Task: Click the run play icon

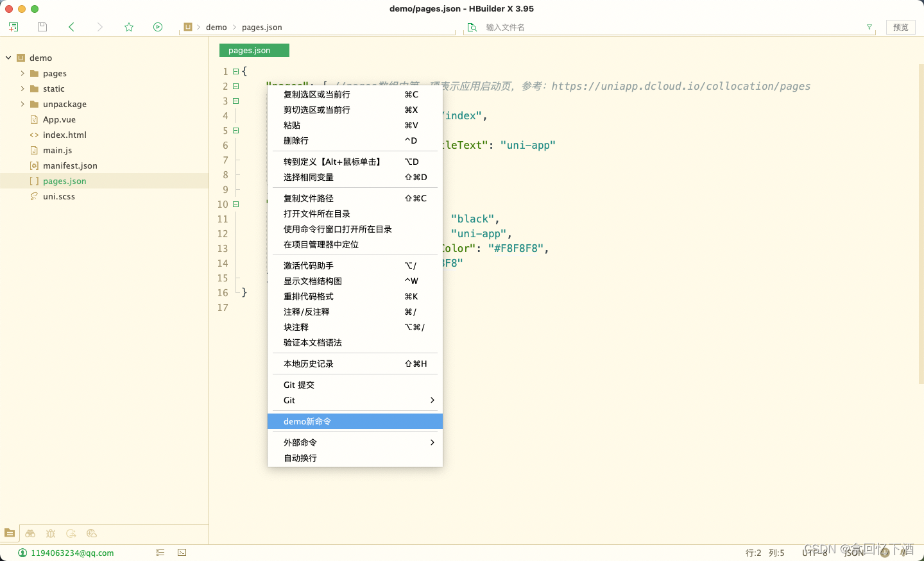Action: pyautogui.click(x=158, y=27)
